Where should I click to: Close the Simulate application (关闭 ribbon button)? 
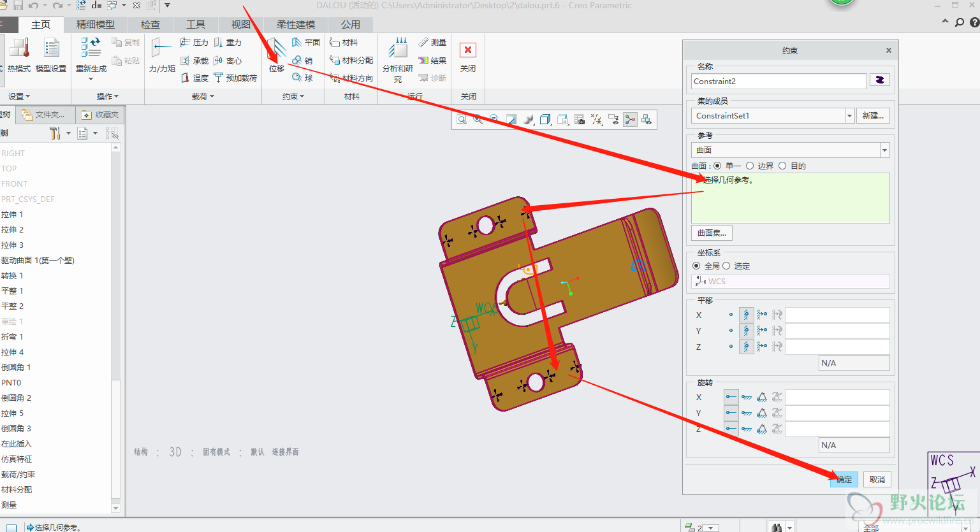pyautogui.click(x=468, y=57)
